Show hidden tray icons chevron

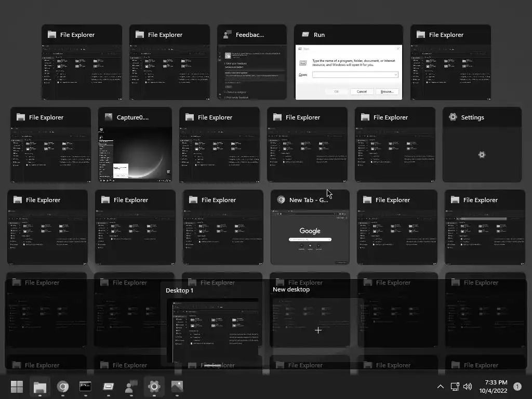(x=441, y=387)
